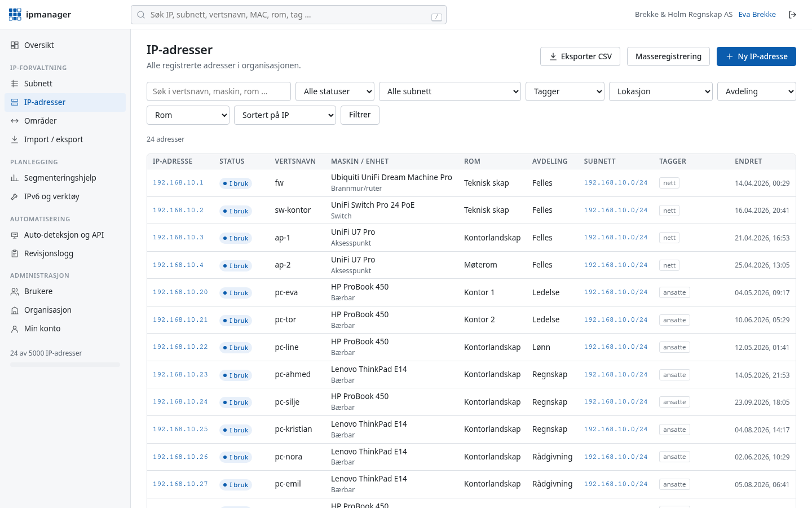Click the Min konto person icon
This screenshot has height=508, width=812.
tap(15, 329)
